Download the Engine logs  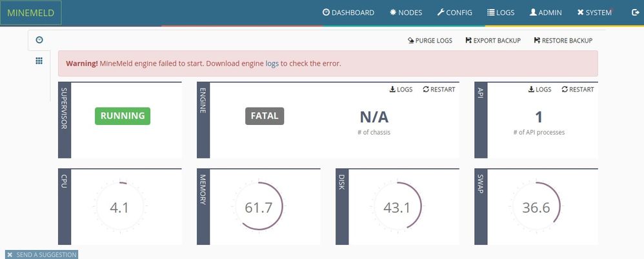(x=401, y=90)
